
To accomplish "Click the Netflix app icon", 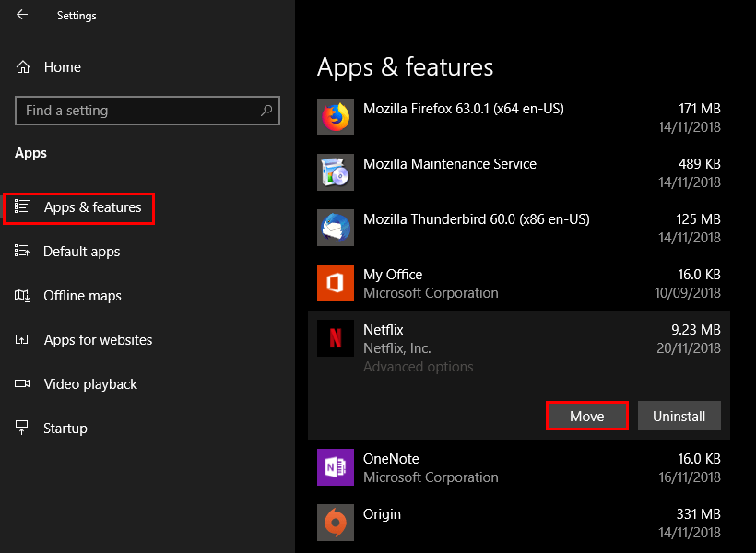I will click(x=336, y=338).
